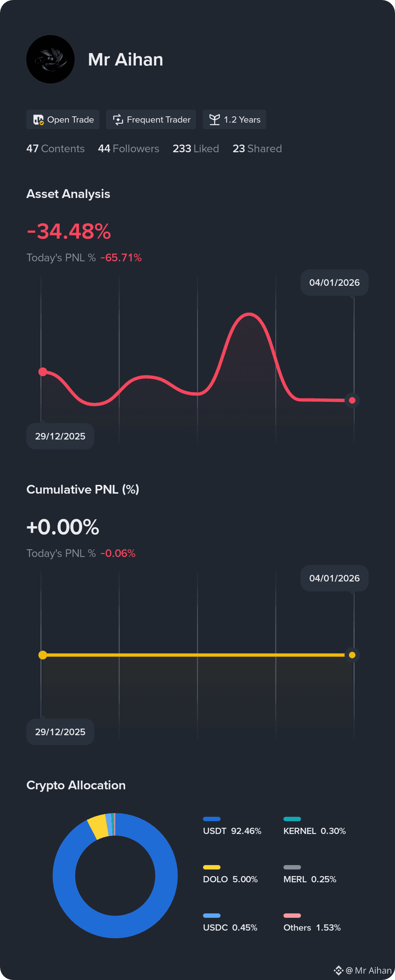Click the Mr Aihan profile avatar
This screenshot has width=395, height=980.
coord(50,59)
